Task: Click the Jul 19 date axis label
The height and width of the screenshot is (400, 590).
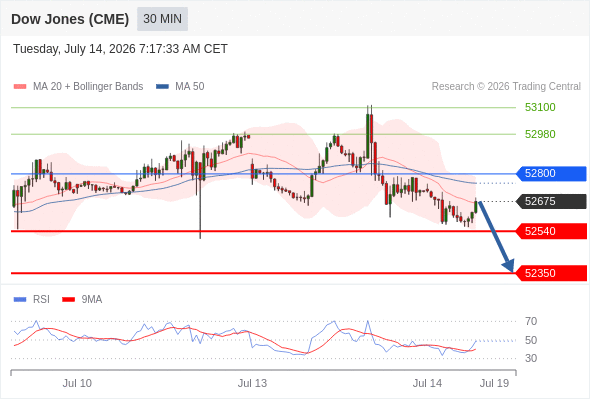Action: (x=494, y=383)
